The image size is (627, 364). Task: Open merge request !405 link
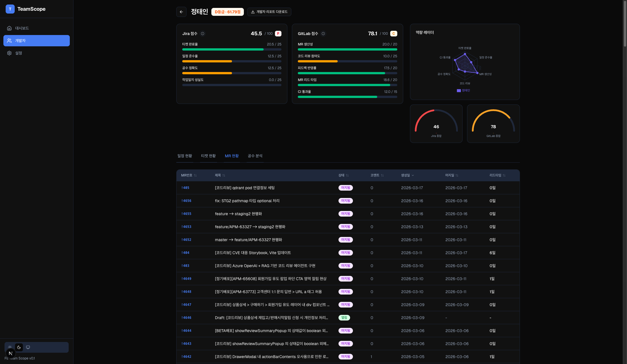pyautogui.click(x=185, y=188)
